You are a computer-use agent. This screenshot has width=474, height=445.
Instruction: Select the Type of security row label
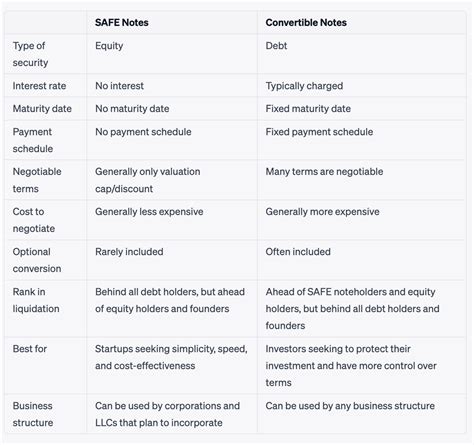click(x=30, y=54)
